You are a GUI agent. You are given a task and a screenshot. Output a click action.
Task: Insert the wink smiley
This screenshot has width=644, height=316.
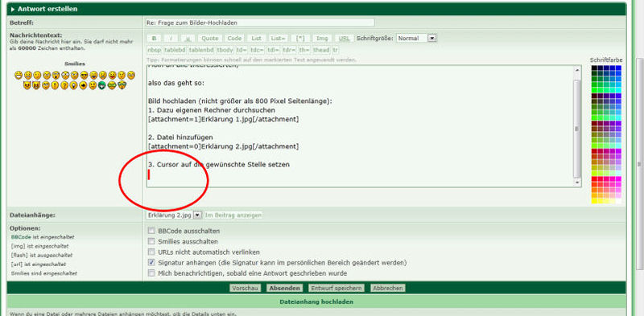click(x=37, y=75)
